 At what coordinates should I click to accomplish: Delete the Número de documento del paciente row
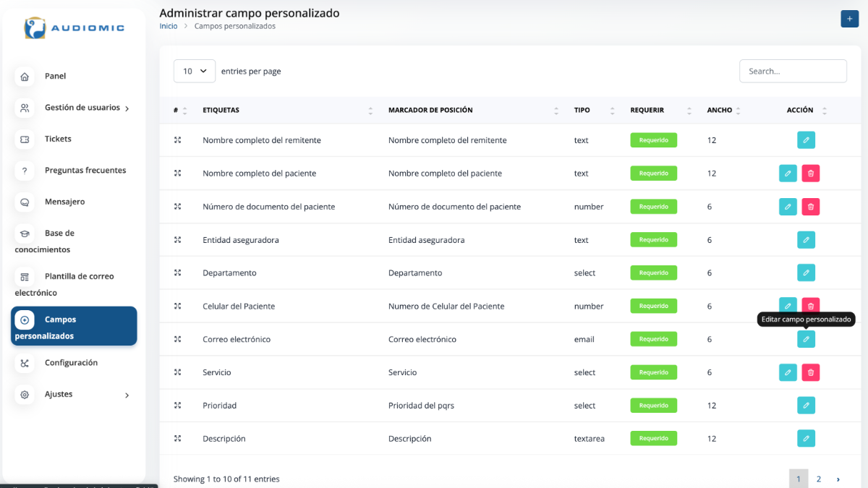click(811, 207)
